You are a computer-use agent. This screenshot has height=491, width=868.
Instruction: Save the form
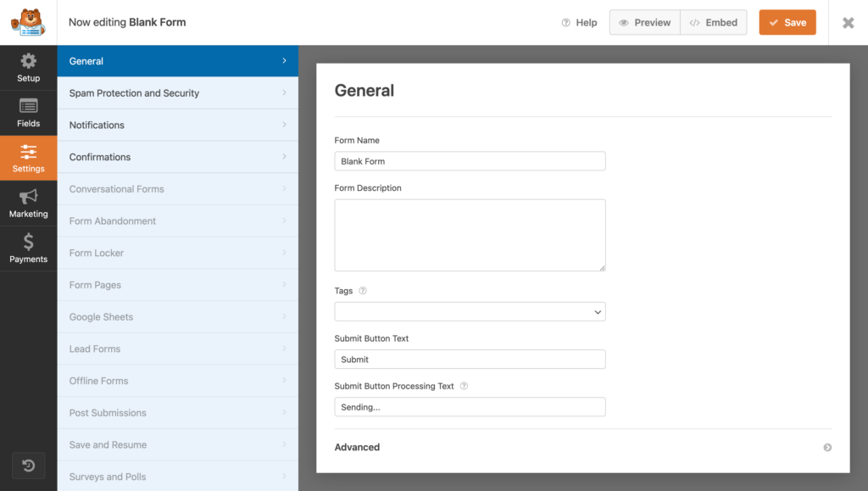[x=787, y=23]
